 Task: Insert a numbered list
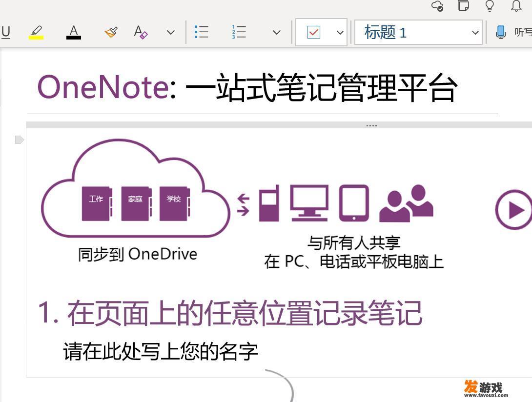click(239, 32)
